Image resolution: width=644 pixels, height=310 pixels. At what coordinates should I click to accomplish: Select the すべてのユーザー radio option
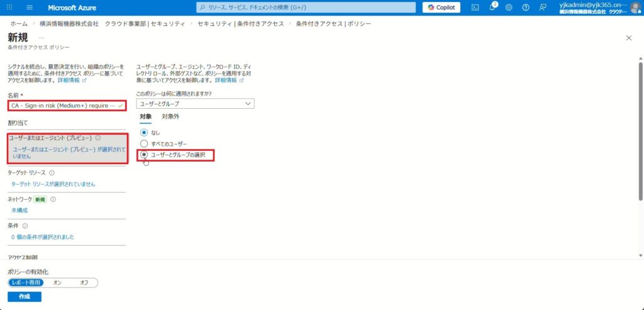click(144, 143)
